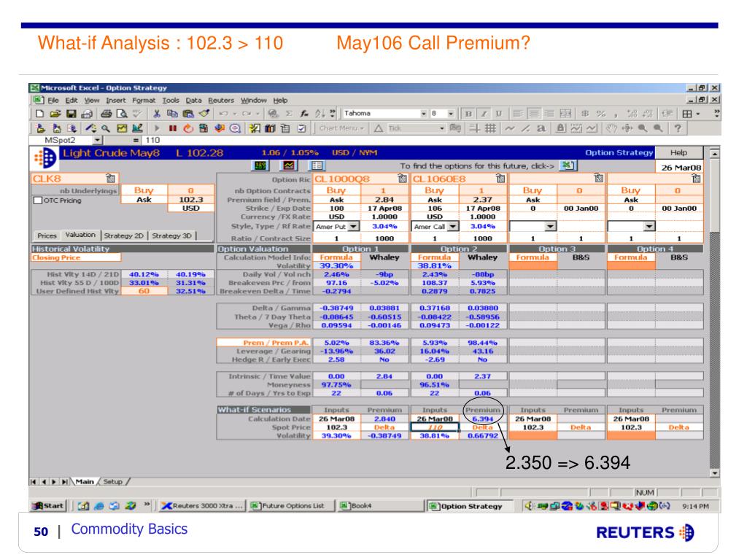
Task: Open the Amer Put style dropdown
Action: pyautogui.click(x=354, y=227)
